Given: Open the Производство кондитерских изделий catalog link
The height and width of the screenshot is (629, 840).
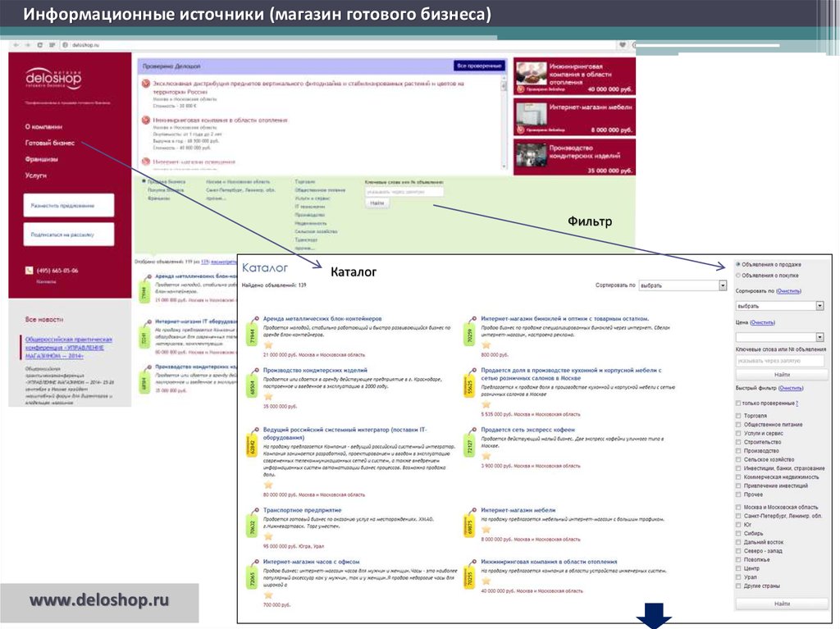Looking at the screenshot, I should tap(315, 371).
